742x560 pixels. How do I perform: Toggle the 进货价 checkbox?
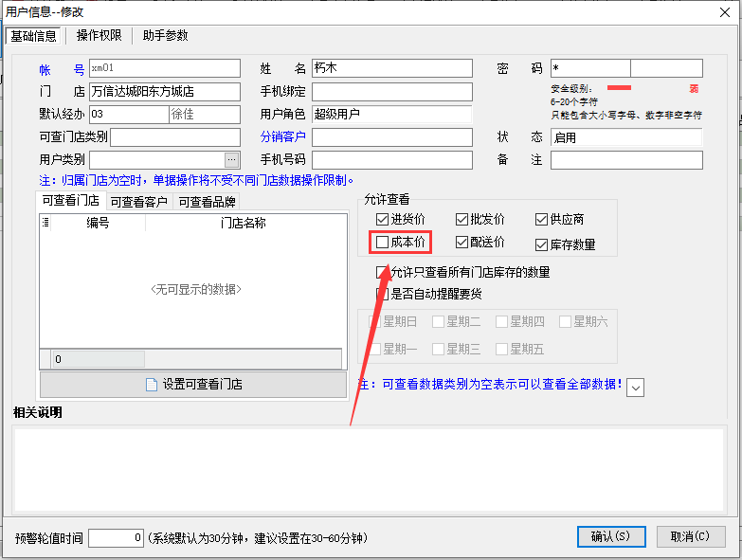click(382, 220)
